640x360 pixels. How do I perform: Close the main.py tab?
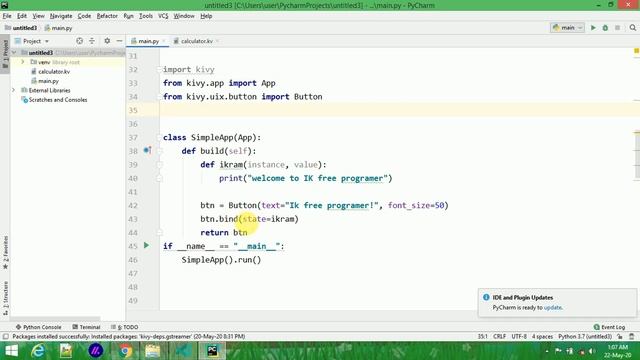[164, 41]
